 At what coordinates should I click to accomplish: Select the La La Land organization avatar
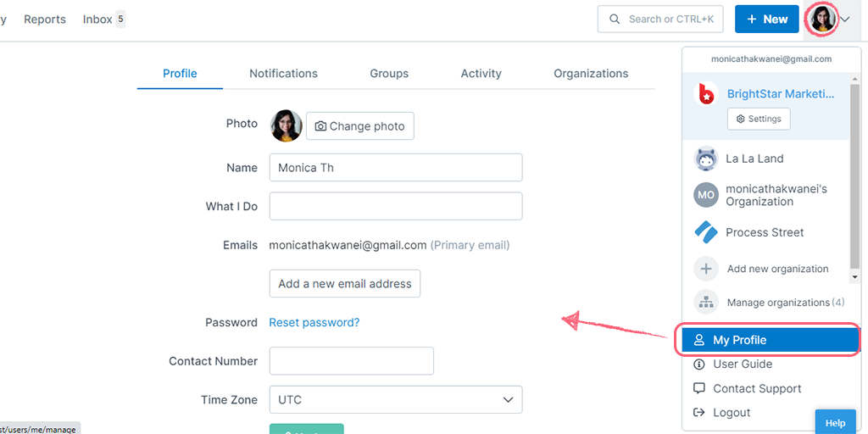706,159
